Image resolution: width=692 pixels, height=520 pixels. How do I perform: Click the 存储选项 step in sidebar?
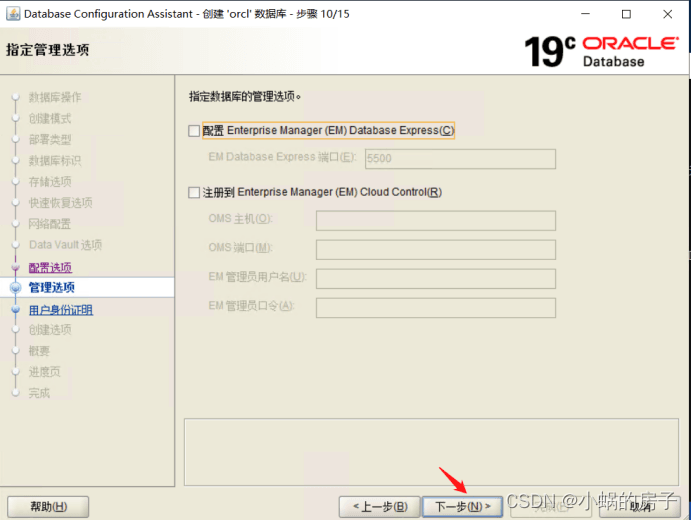pyautogui.click(x=50, y=181)
